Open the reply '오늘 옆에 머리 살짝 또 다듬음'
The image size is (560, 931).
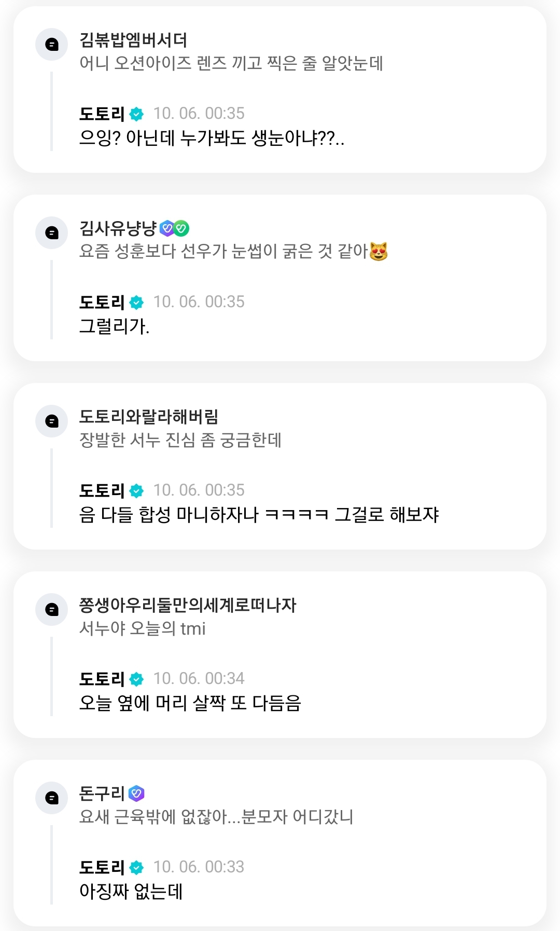click(190, 703)
